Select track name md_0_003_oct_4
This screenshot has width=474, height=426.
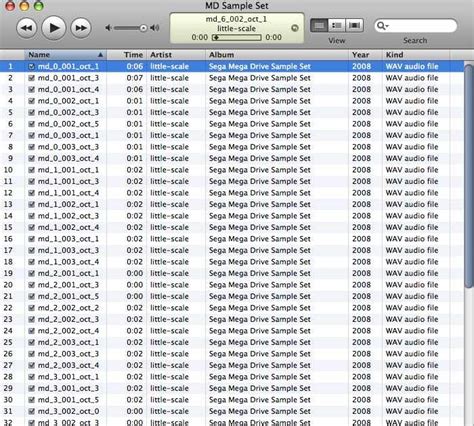[x=68, y=159]
